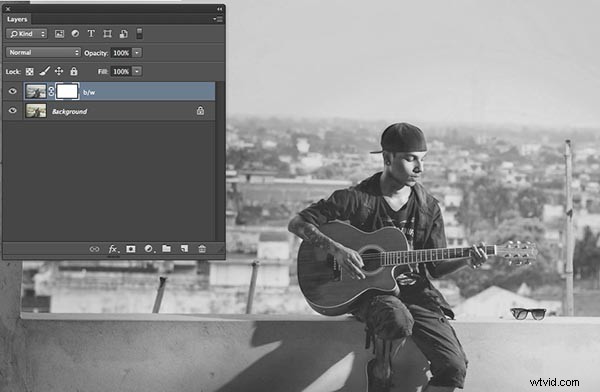The image size is (600, 392).
Task: Select the b/w layer name
Action: coord(89,92)
